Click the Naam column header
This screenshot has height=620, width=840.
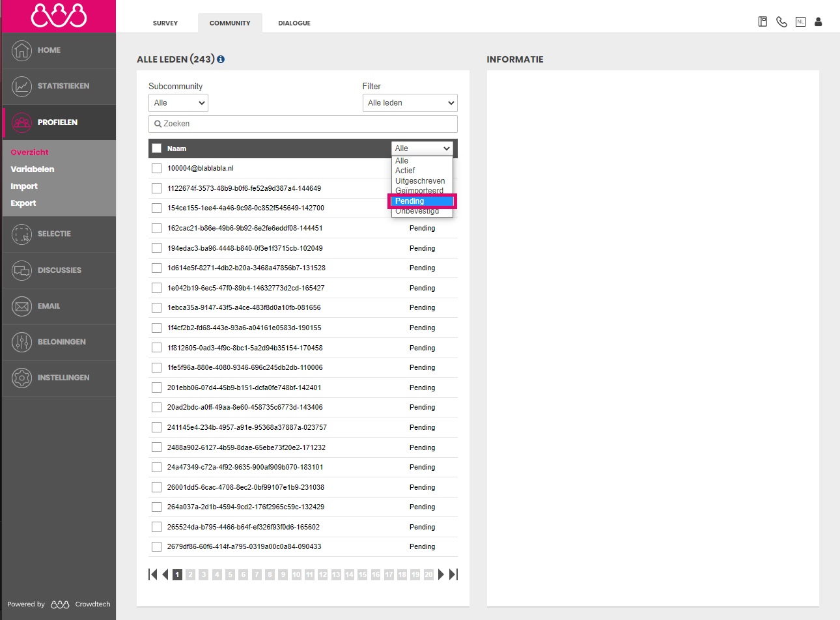176,148
